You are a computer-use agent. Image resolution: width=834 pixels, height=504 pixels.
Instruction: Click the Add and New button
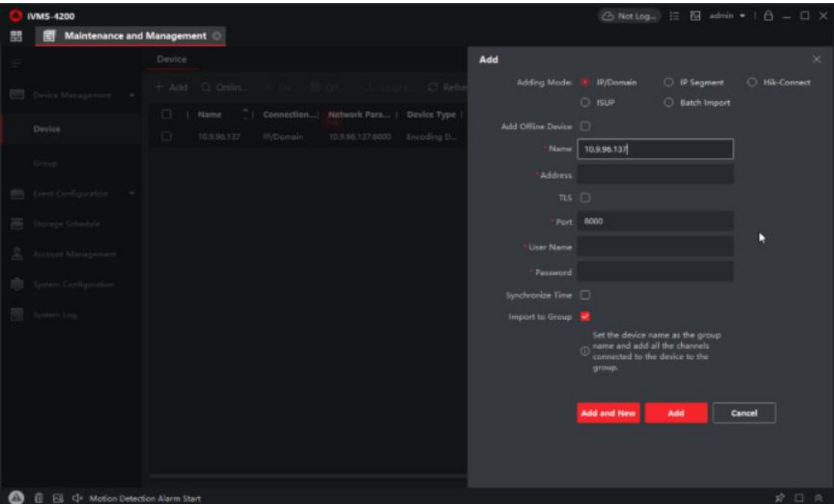pos(608,413)
